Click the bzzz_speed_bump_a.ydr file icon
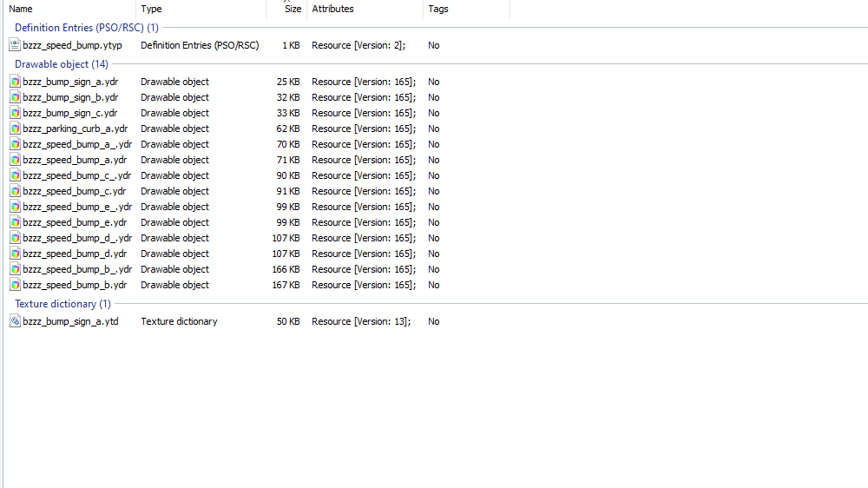This screenshot has height=488, width=868. click(15, 160)
